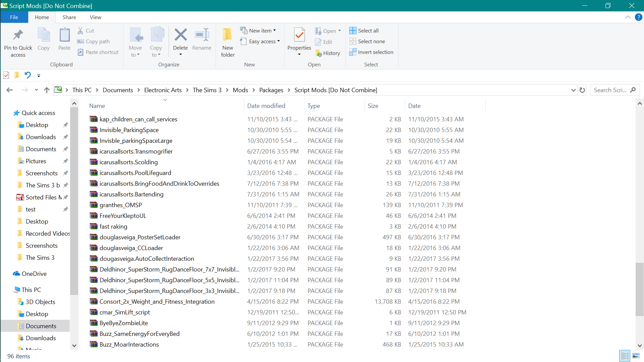This screenshot has height=362, width=644.
Task: Go up one folder level arrow
Action: [47, 90]
